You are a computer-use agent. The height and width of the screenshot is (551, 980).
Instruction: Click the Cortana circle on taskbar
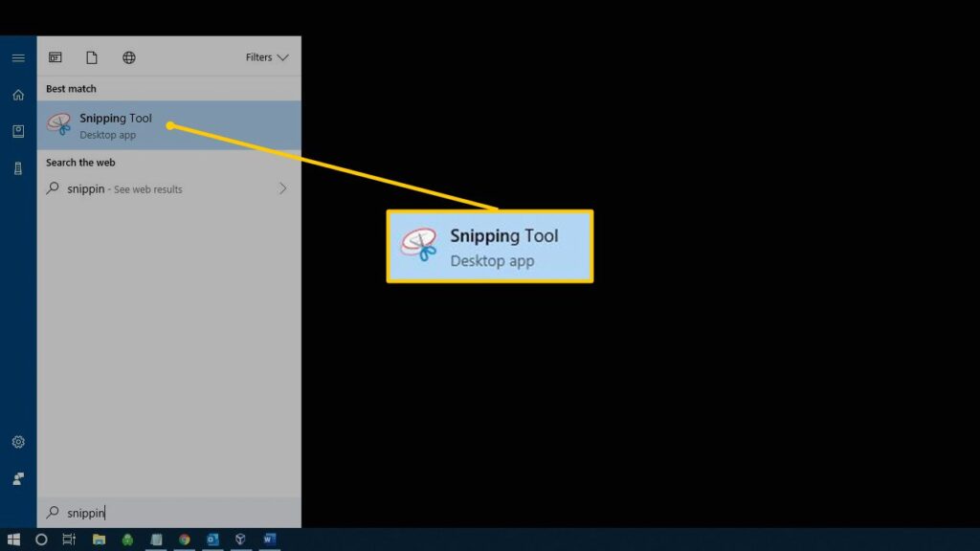pos(41,540)
